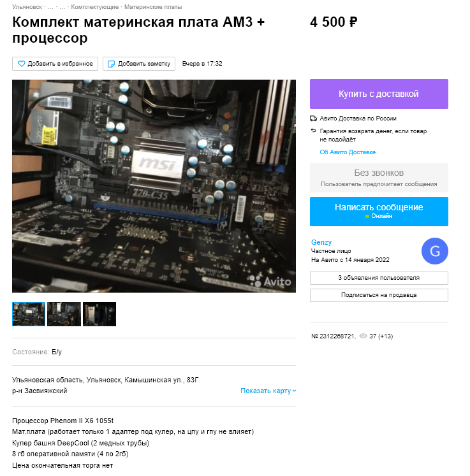Open the main MSI motherboard photo
470x476 pixels.
(154, 186)
